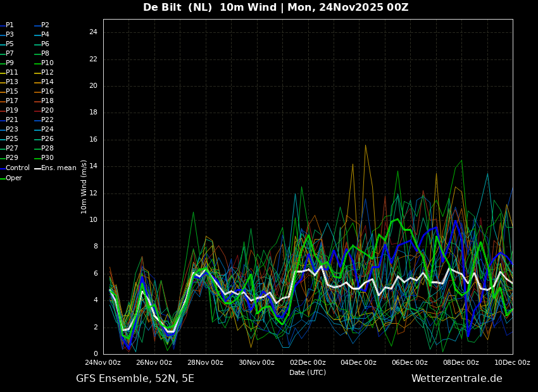This screenshot has width=538, height=392.
Task: Click the P1 legend entry
Action: coord(7,25)
